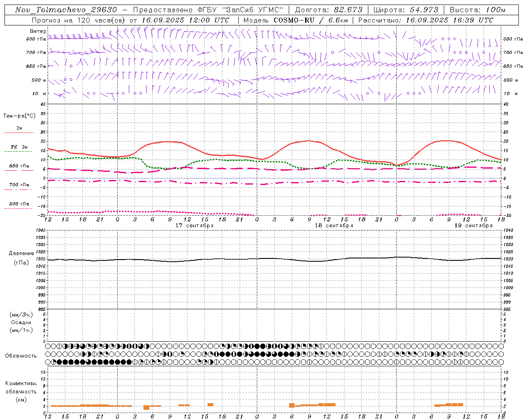Click the Конвективн. label of the convective panel
Image resolution: width=525 pixels, height=420 pixels.
[21, 383]
